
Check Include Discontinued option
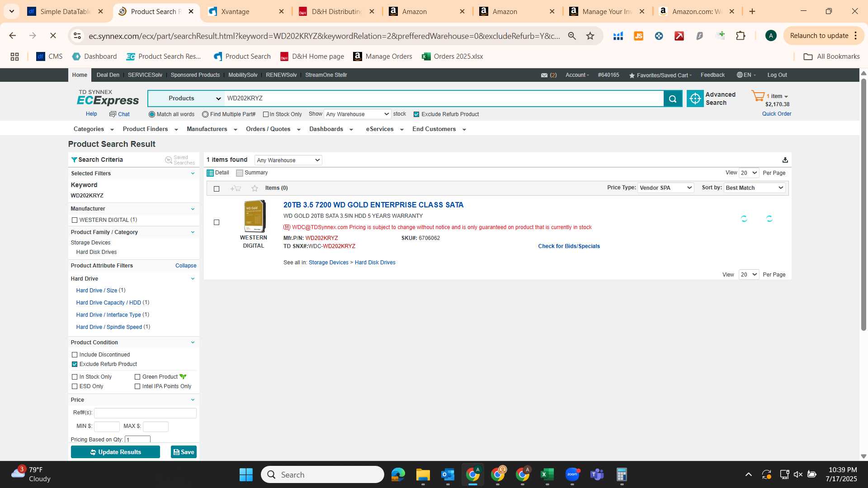(75, 355)
